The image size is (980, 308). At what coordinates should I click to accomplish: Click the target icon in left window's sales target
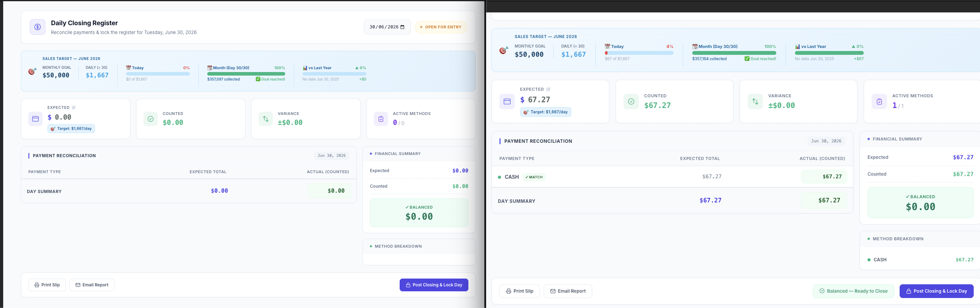pyautogui.click(x=32, y=71)
